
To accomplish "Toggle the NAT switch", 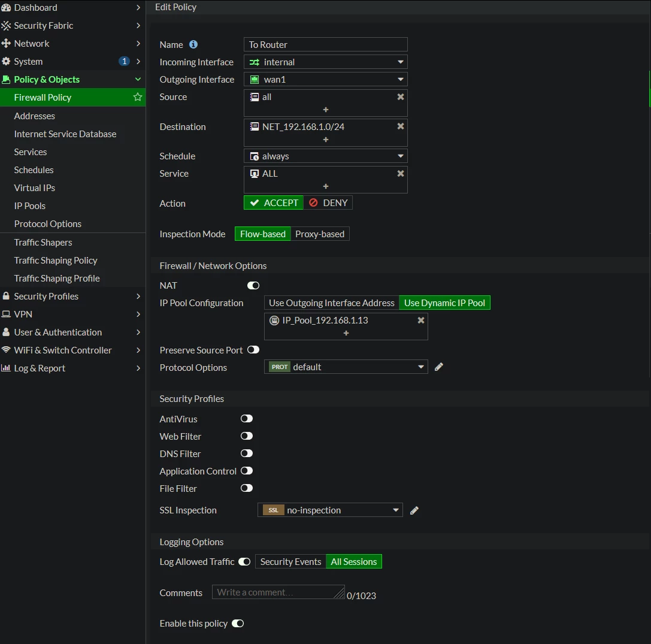I will [x=253, y=285].
